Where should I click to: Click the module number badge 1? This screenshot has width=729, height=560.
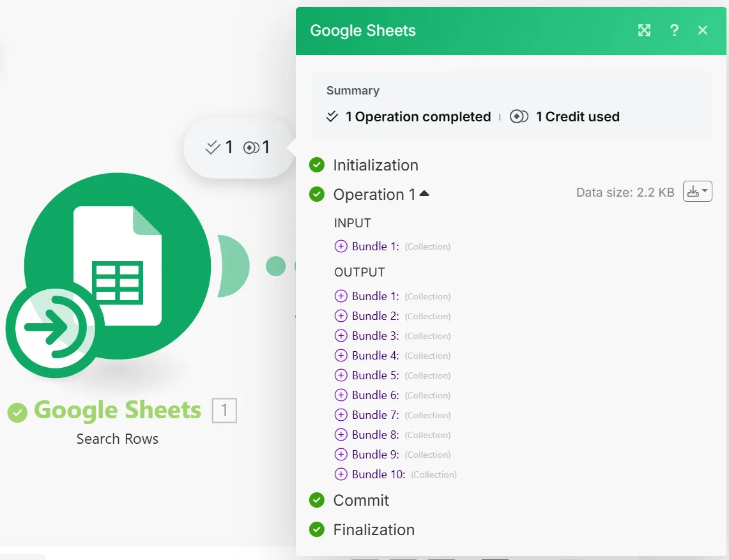click(x=224, y=411)
